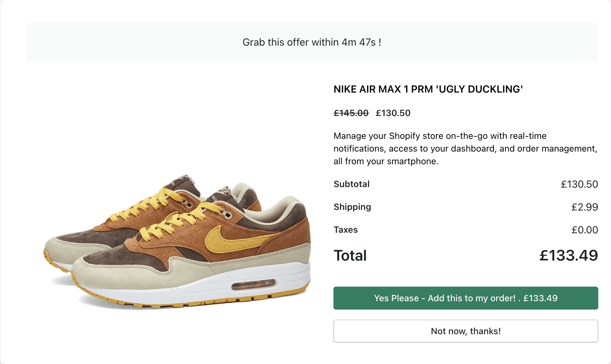Decline the offer with 'Not now, thanks!'
611x364 pixels.
point(466,331)
